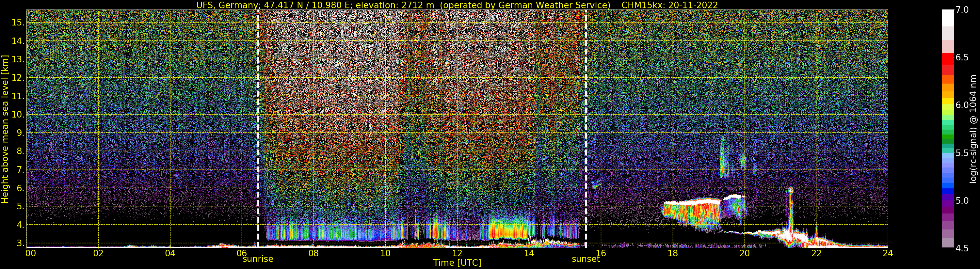Image resolution: width=980 pixels, height=269 pixels.
Task: Click the '6.5' colorbar tick value
Action: pyautogui.click(x=962, y=57)
